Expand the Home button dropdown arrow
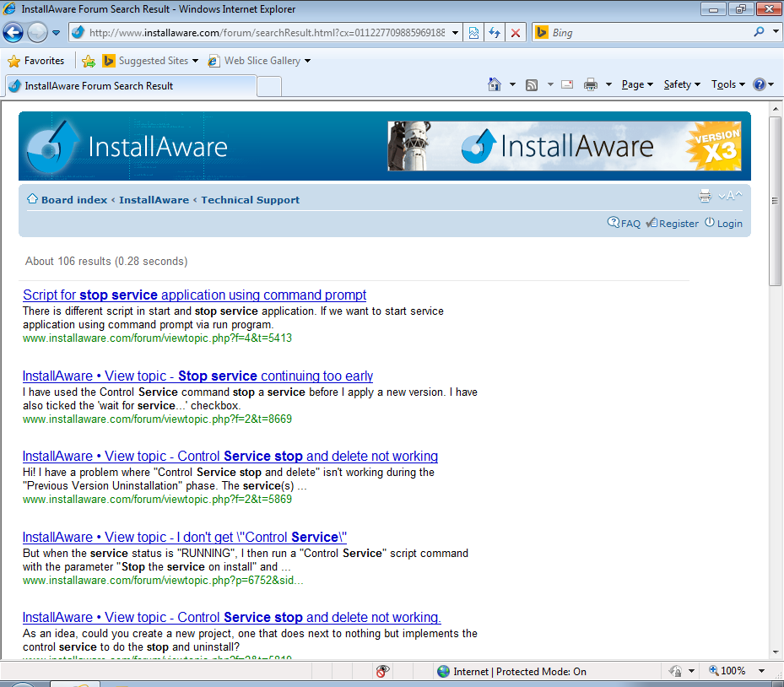The height and width of the screenshot is (687, 784). (x=512, y=84)
